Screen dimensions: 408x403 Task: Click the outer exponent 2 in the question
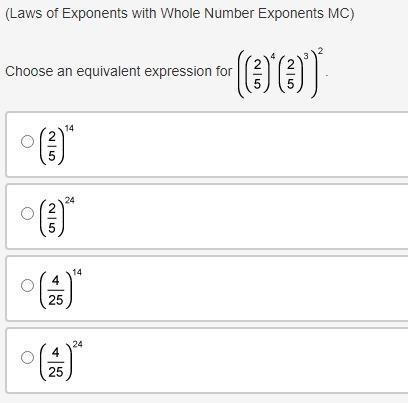(x=320, y=51)
